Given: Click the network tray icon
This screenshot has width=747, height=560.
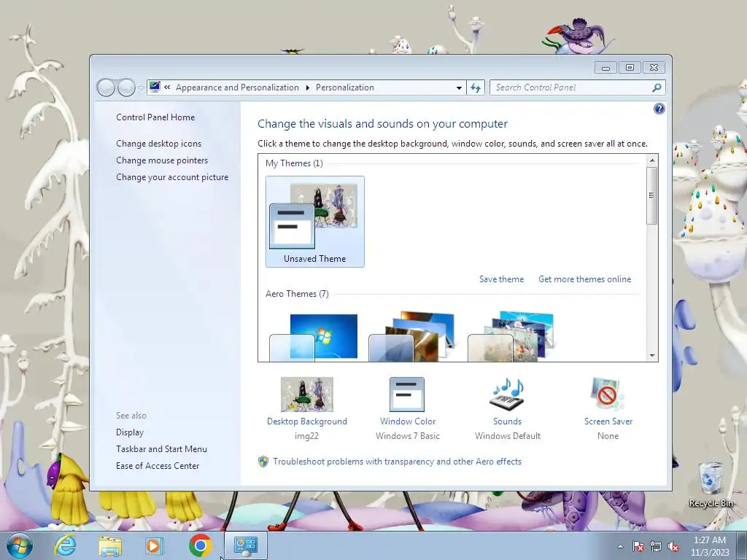Looking at the screenshot, I should click(656, 546).
